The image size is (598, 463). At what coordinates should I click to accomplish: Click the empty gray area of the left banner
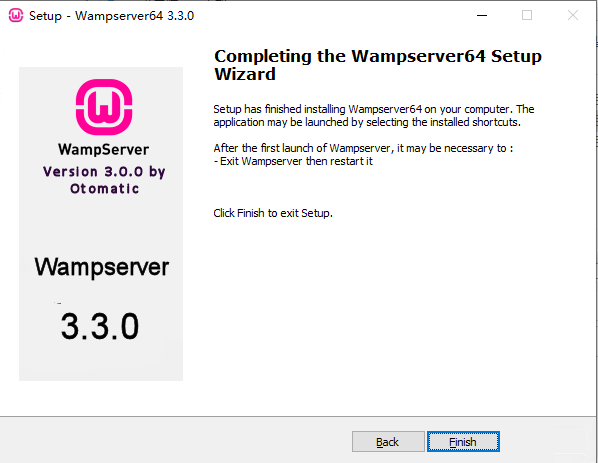(101, 225)
